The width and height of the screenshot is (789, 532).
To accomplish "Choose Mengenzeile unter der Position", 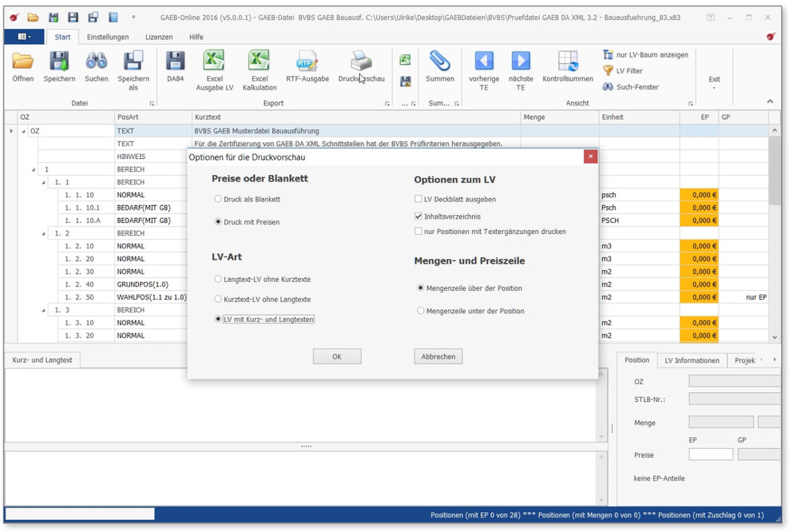I will pos(421,311).
